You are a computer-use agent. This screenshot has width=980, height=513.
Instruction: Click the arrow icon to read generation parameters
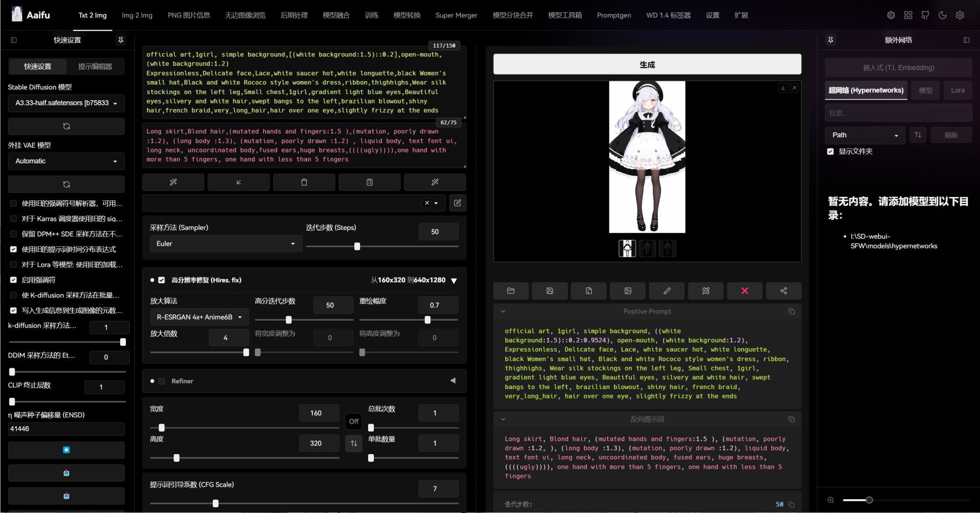click(238, 182)
